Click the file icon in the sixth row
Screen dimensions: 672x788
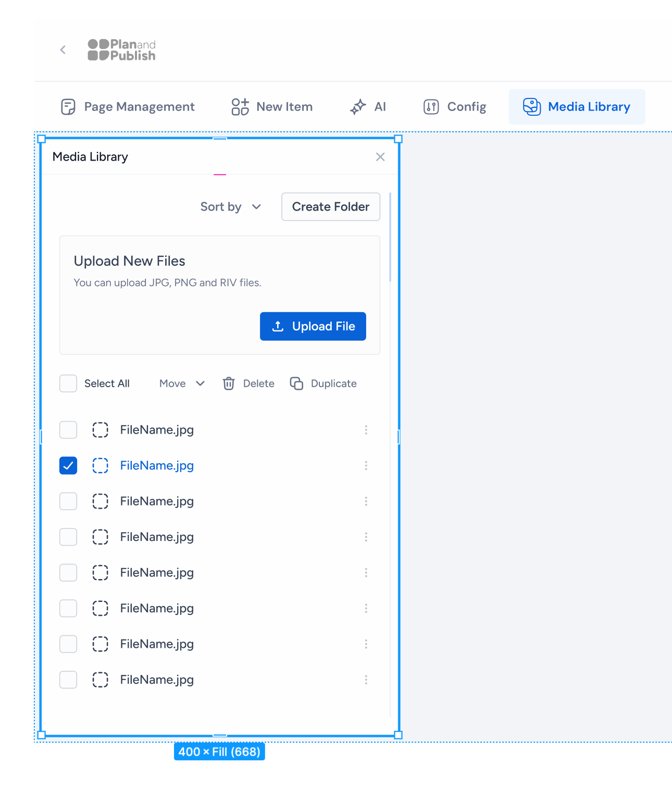[100, 608]
